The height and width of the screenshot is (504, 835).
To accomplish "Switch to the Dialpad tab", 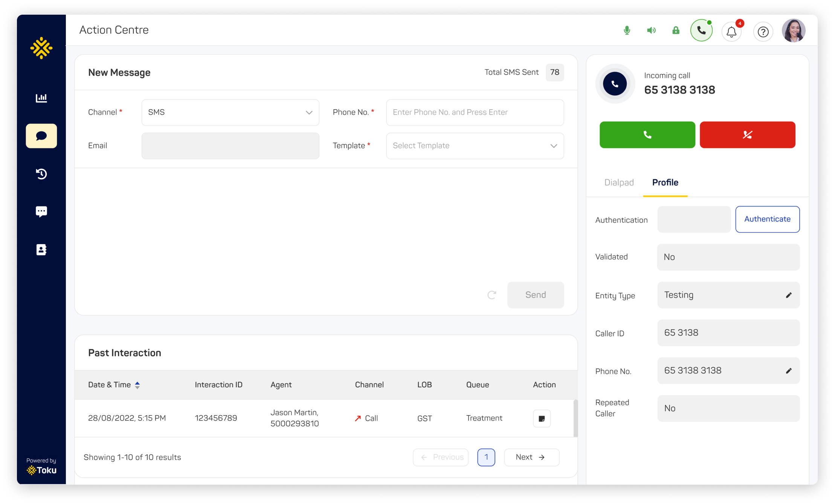I will [619, 182].
